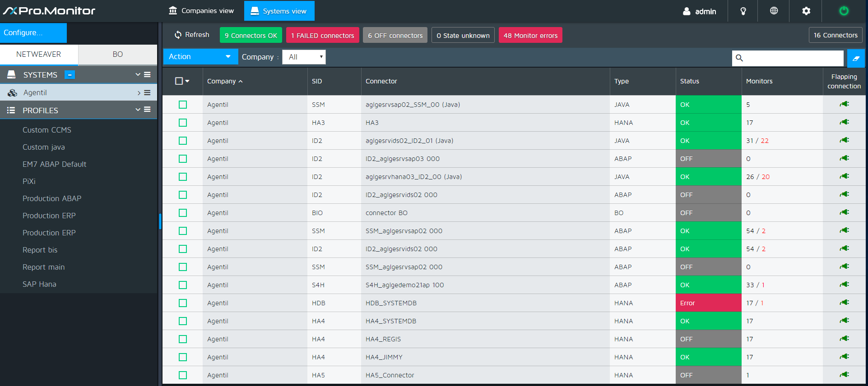This screenshot has height=386, width=868.
Task: Click flapping icon for ID2_aglgesrvsap03 000 row
Action: point(844,158)
